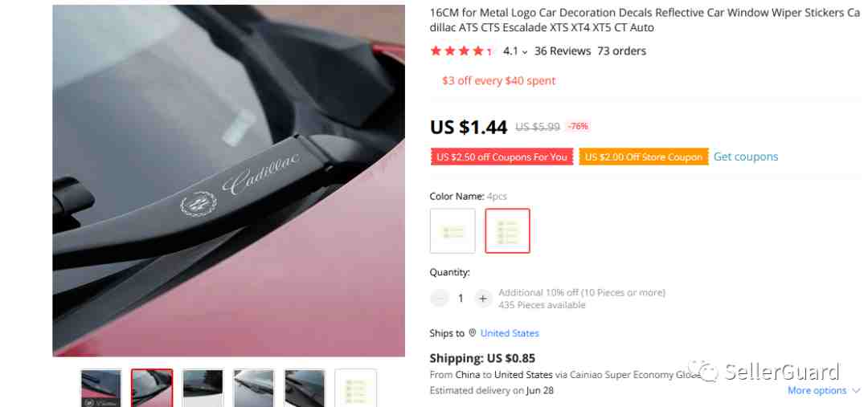
Task: Select the fourth product thumbnail
Action: (253, 388)
